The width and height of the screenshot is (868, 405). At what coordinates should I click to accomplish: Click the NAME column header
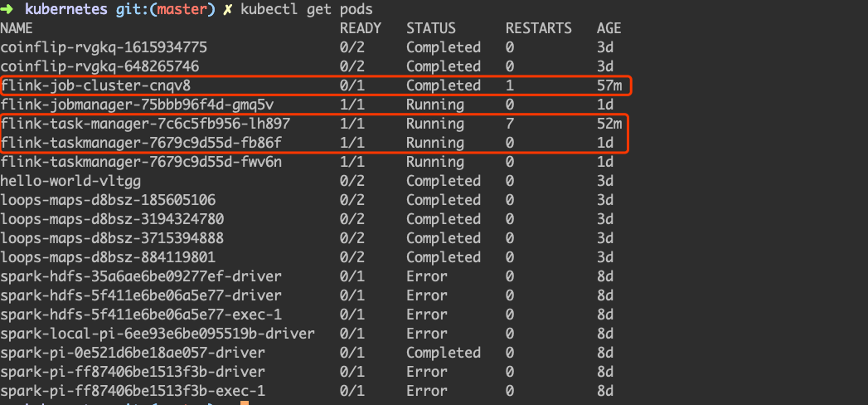click(17, 28)
